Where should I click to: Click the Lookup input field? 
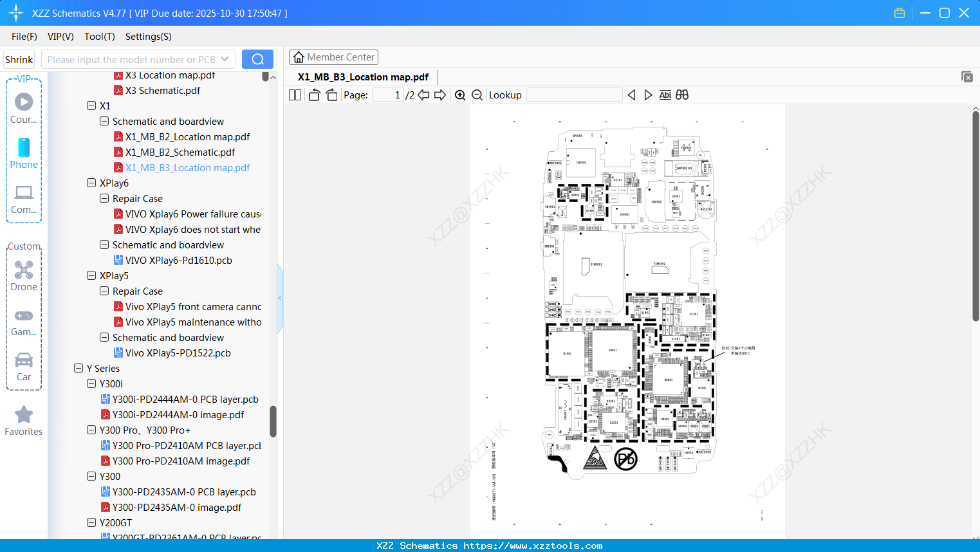[x=573, y=95]
